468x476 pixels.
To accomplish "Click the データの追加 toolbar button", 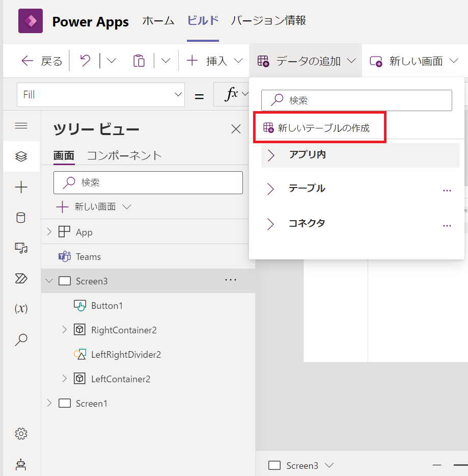I will pos(306,61).
